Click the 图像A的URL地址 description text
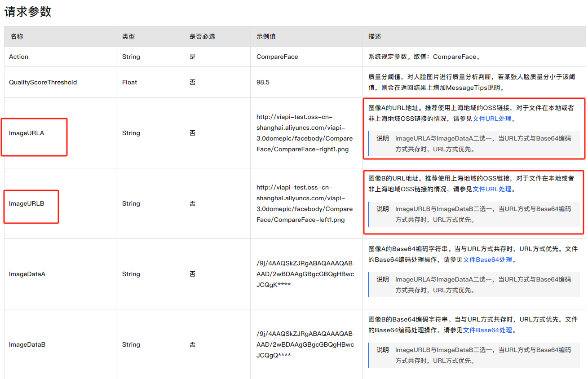 click(x=471, y=114)
